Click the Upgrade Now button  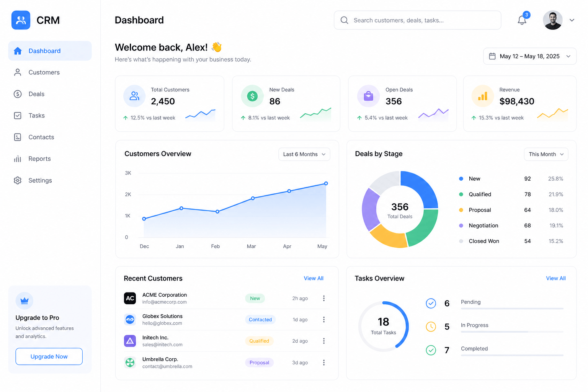tap(49, 356)
